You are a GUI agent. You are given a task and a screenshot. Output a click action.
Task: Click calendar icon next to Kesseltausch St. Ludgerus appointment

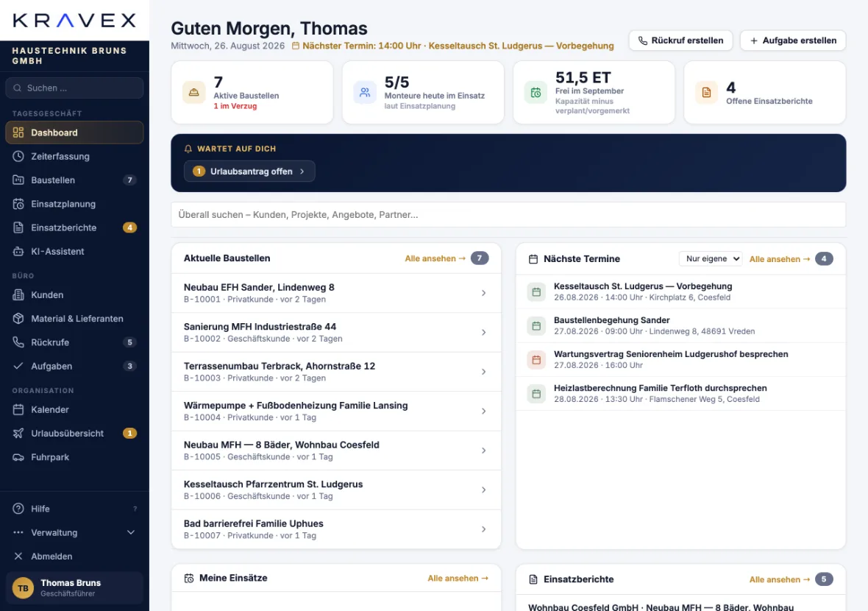536,292
